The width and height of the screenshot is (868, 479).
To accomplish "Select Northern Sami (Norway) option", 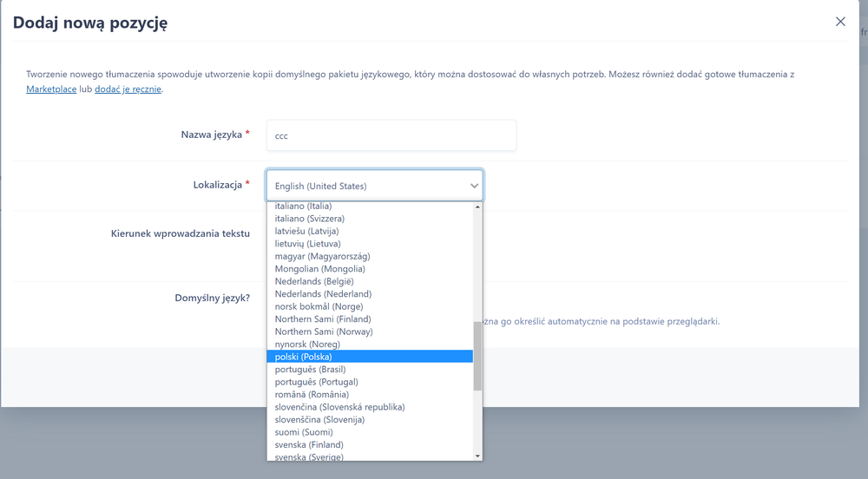I will click(323, 331).
